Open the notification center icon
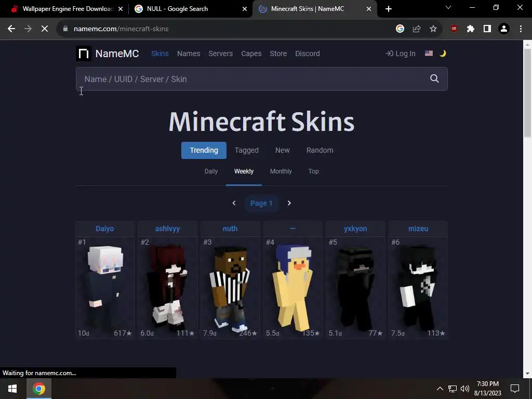Screen dimensions: 532x399 tap(515, 389)
